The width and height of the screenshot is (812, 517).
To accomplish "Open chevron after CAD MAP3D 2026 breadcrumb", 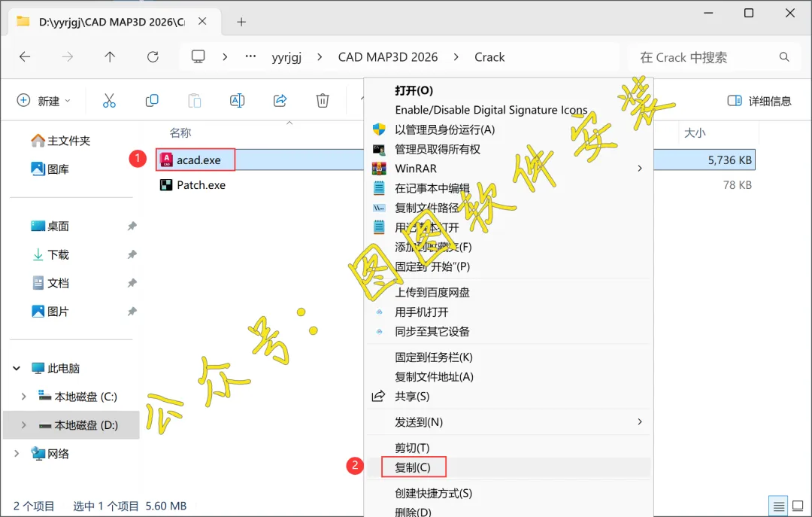I will 456,57.
